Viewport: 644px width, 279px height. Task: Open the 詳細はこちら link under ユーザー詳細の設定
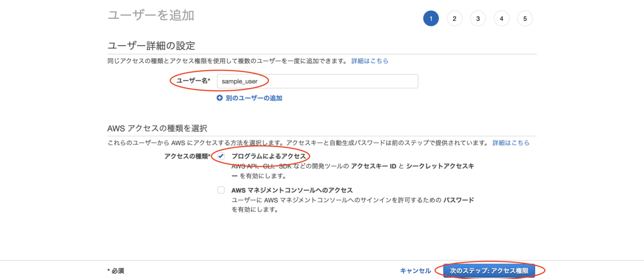[x=370, y=61]
